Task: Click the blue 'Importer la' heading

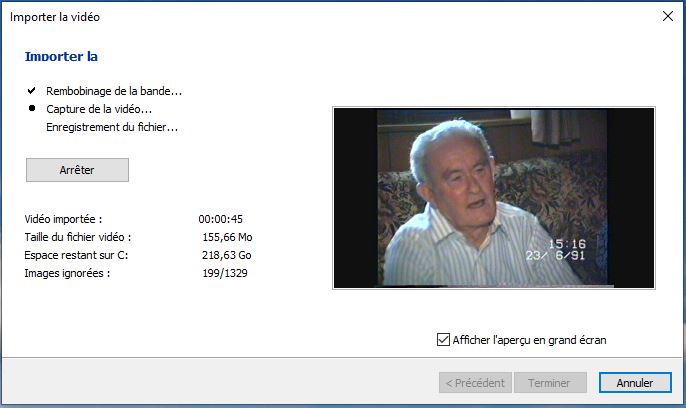Action: (61, 56)
